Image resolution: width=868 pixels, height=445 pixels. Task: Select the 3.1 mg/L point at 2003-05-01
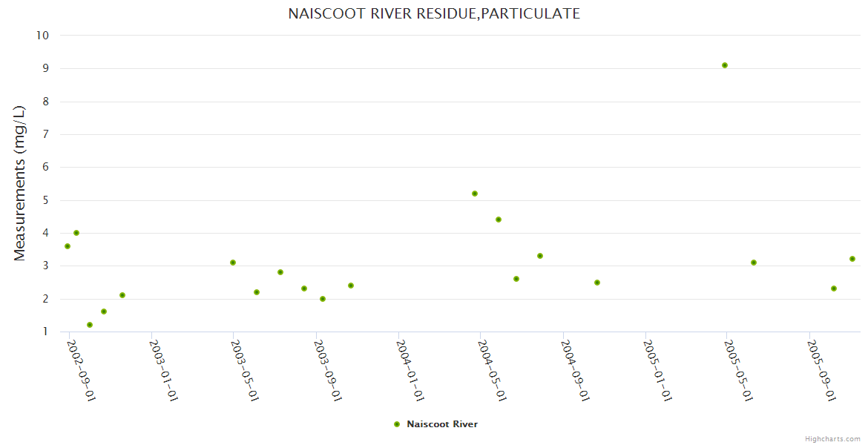point(233,263)
